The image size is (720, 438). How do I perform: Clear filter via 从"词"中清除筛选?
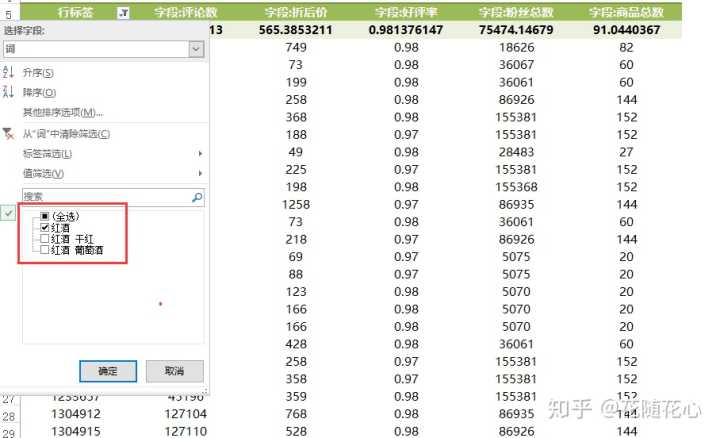point(66,134)
